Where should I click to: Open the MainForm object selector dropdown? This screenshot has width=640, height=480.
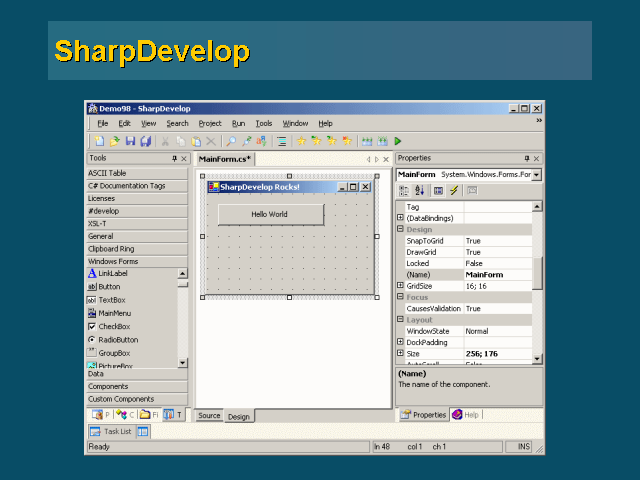click(x=537, y=175)
